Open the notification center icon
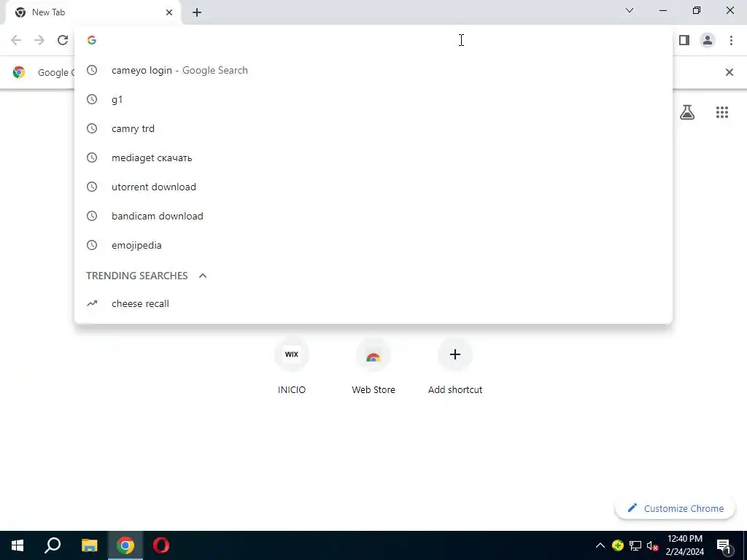The width and height of the screenshot is (747, 560). click(724, 545)
